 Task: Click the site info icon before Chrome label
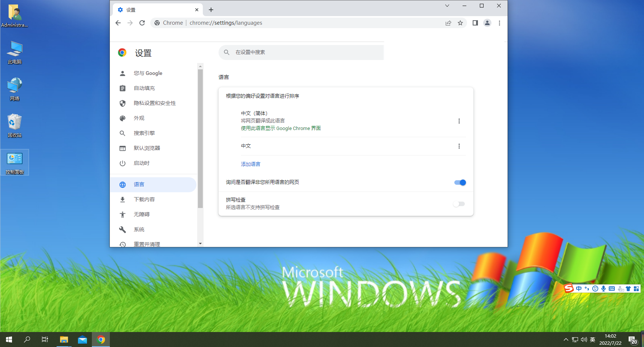pos(157,23)
